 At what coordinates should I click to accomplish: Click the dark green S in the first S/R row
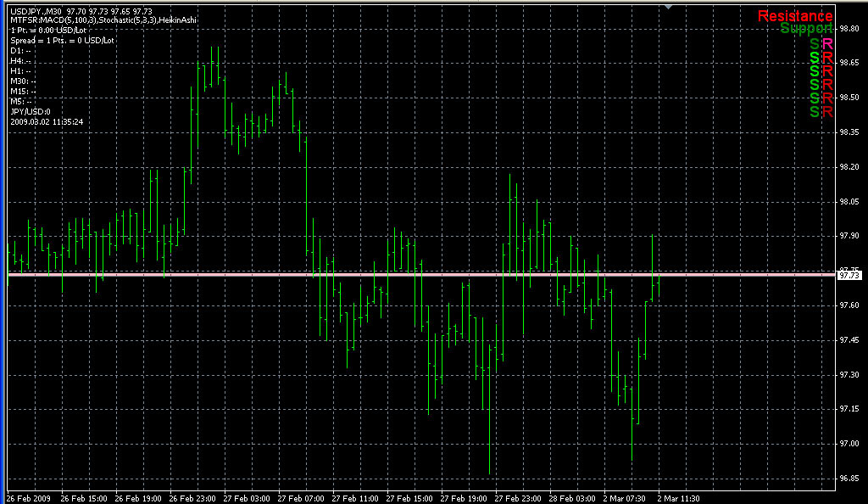pyautogui.click(x=815, y=44)
